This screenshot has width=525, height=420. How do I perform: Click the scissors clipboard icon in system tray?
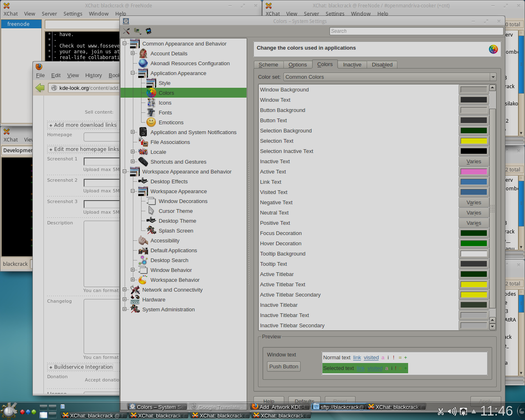tap(441, 411)
